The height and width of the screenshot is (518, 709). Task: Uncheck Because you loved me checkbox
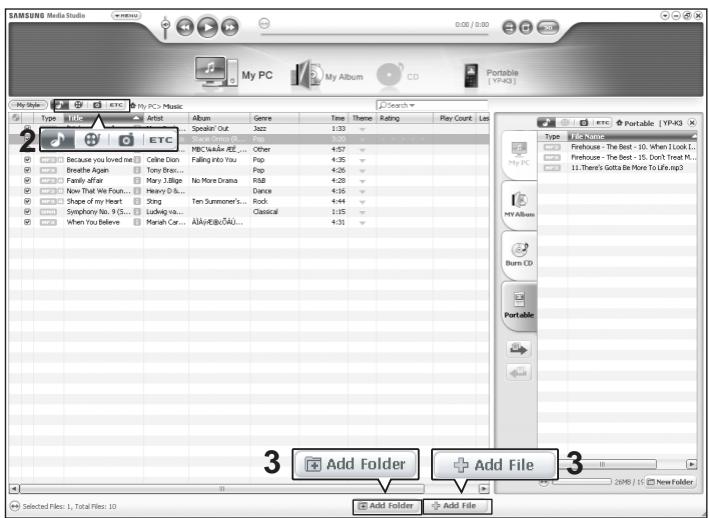point(28,160)
